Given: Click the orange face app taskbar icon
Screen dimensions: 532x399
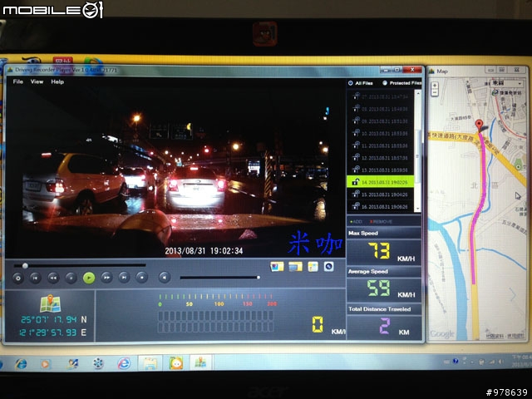Looking at the screenshot, I should pos(175,363).
